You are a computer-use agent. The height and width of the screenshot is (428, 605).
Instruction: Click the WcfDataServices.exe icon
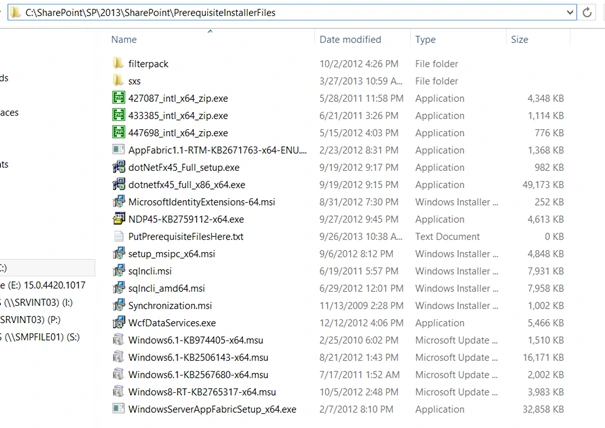[118, 322]
